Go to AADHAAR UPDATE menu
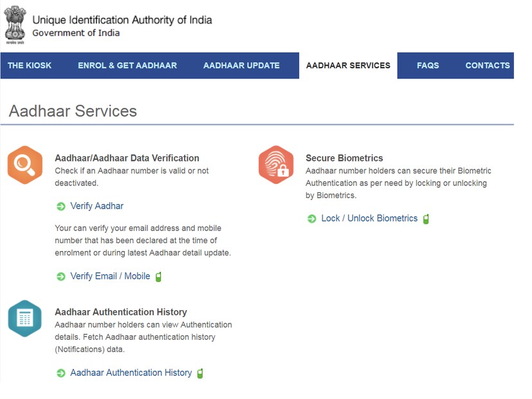The width and height of the screenshot is (532, 399). pos(242,66)
